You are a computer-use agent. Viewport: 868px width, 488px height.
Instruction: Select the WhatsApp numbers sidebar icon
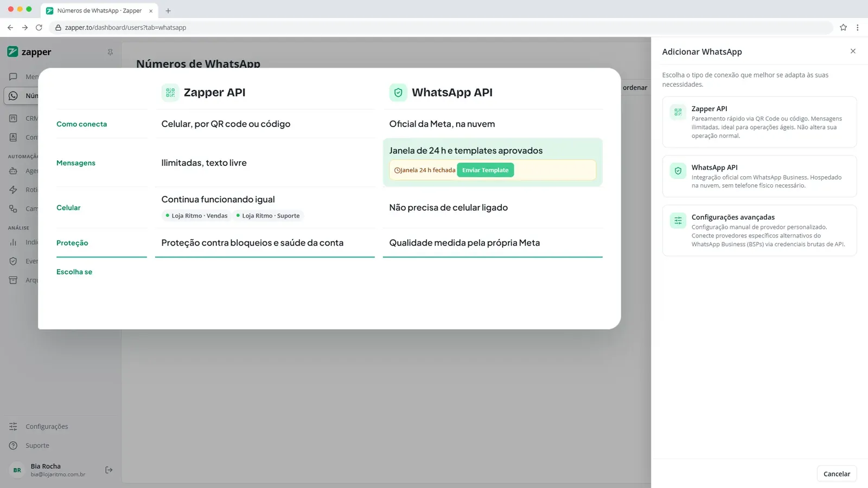(13, 96)
